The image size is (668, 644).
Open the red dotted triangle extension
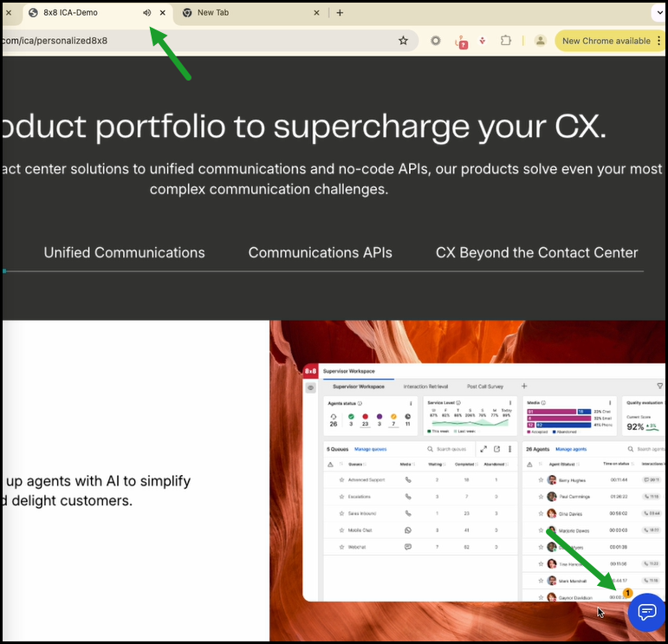483,41
